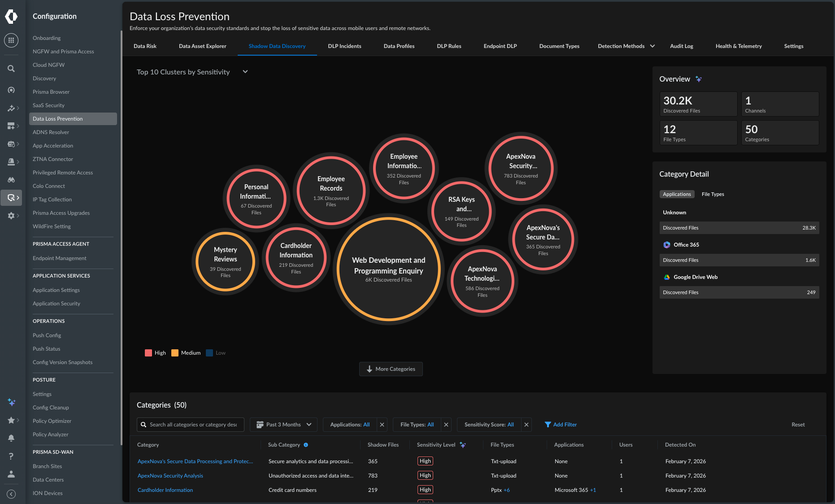Open the Cardholder Information category link

coord(165,490)
